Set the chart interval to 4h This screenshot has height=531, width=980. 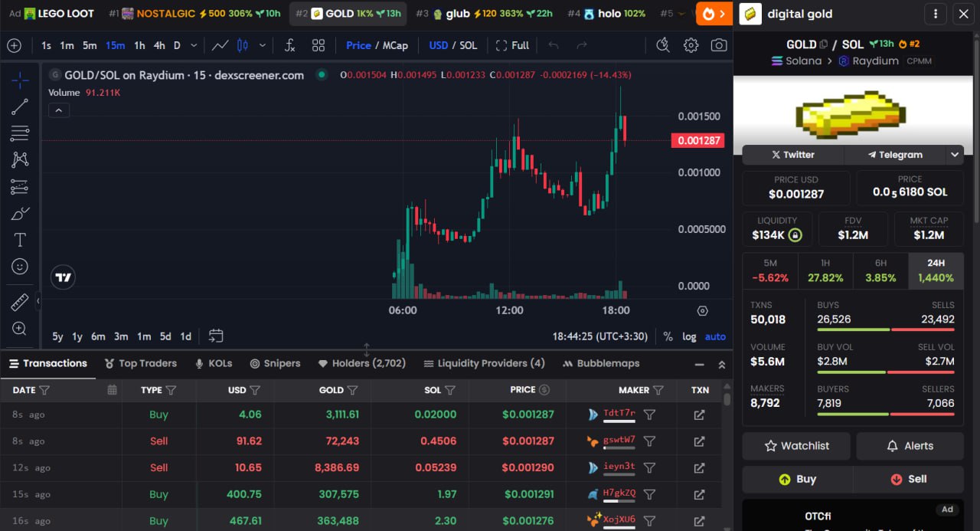pos(158,45)
